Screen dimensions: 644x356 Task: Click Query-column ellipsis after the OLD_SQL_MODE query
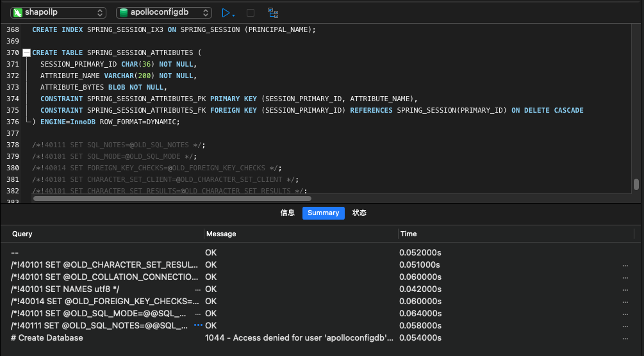[x=198, y=314]
